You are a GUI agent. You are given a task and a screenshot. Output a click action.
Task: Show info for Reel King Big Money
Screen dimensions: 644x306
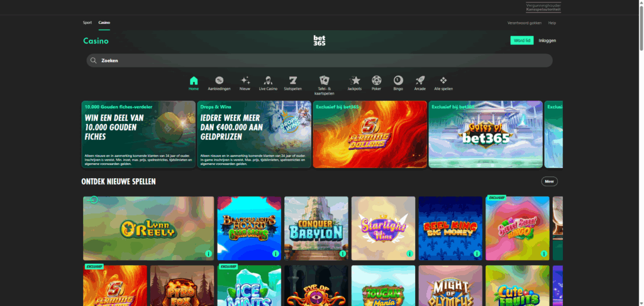pyautogui.click(x=477, y=254)
